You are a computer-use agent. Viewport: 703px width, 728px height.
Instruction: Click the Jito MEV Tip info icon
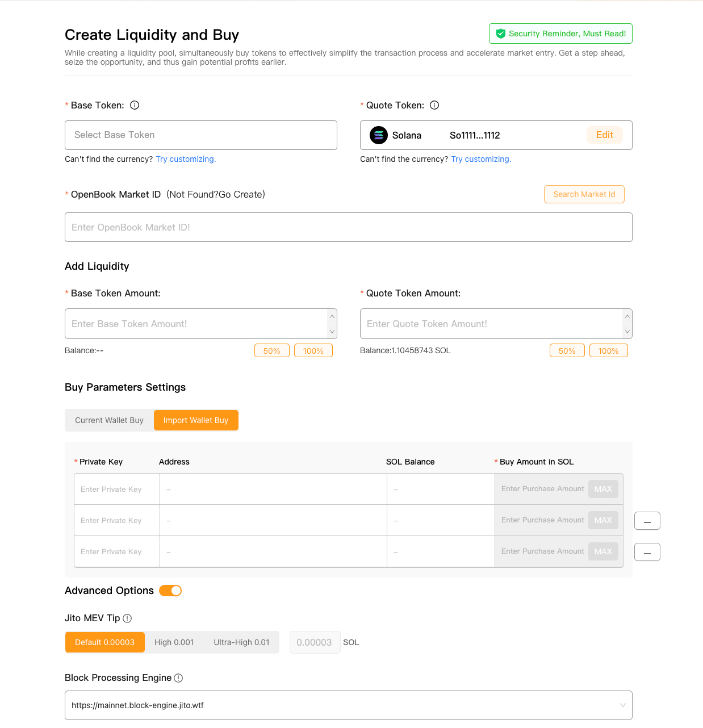pos(127,618)
